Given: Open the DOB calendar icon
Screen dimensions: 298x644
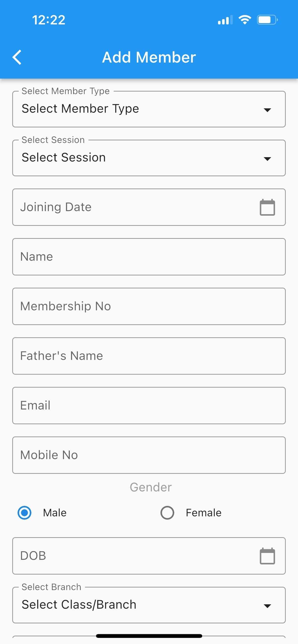Looking at the screenshot, I should [x=267, y=556].
